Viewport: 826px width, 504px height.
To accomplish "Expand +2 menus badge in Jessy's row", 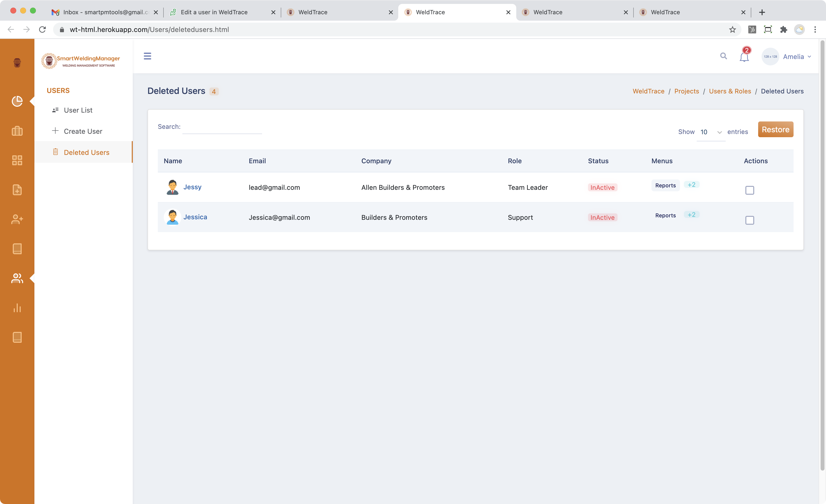I will [691, 184].
